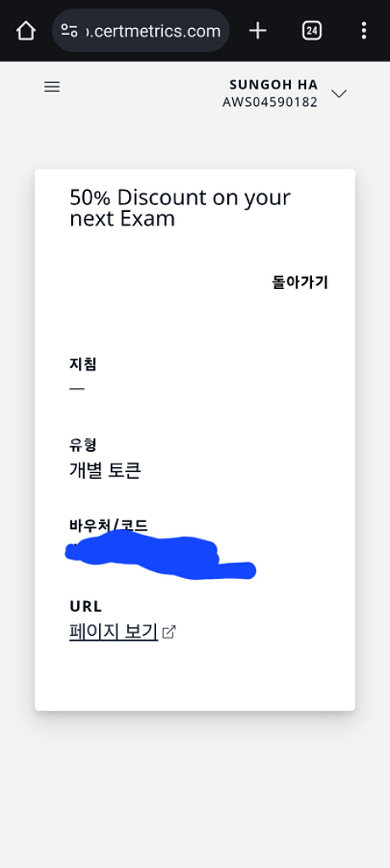Open the hamburger navigation menu
This screenshot has width=390, height=868.
[52, 87]
